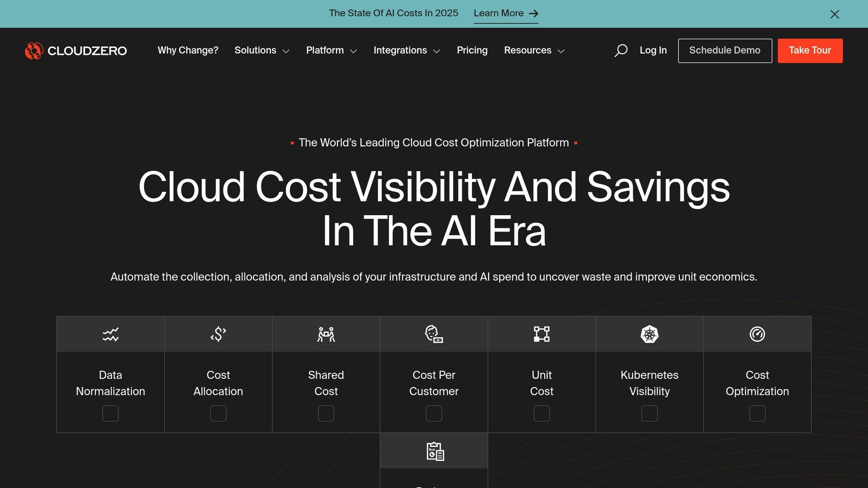This screenshot has height=488, width=868.
Task: Enable the Cost Optimization checkbox
Action: 757,413
